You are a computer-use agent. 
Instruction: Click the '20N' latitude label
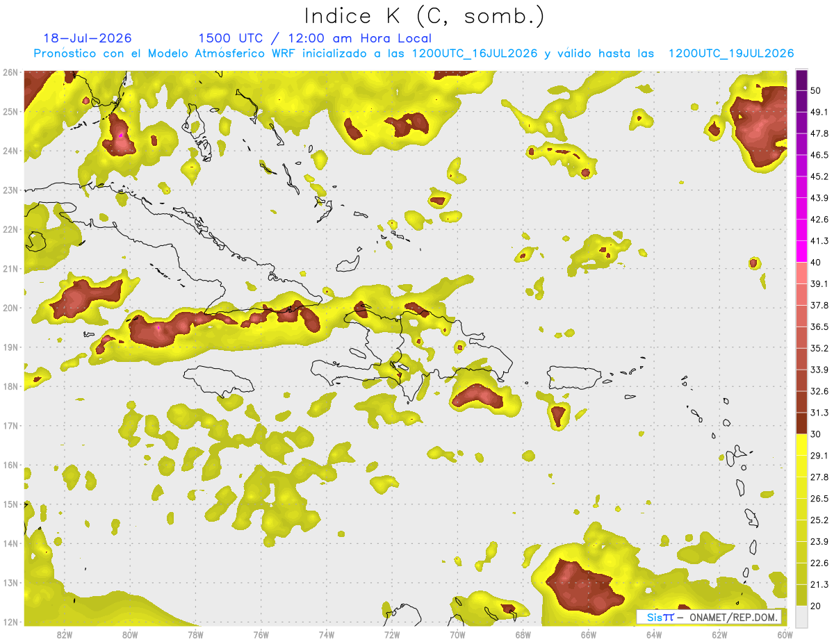(10, 308)
